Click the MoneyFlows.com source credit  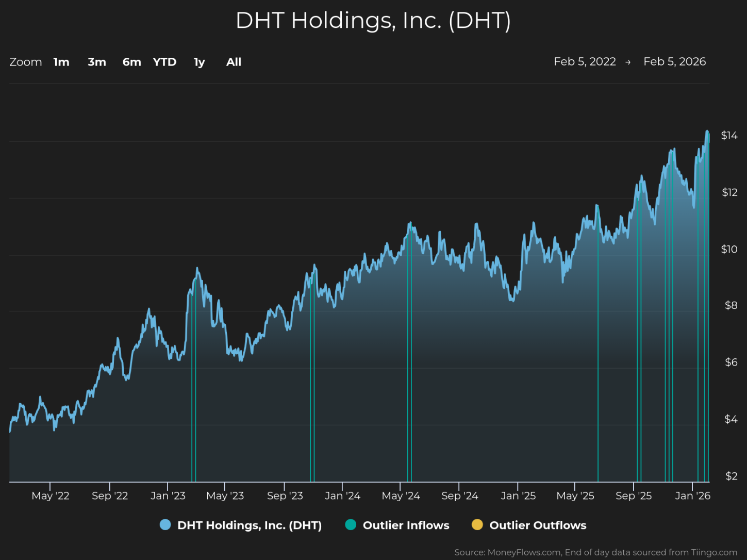click(x=596, y=552)
